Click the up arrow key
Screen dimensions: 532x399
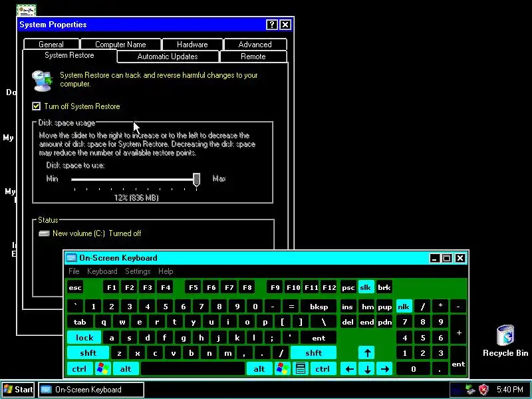coord(367,353)
